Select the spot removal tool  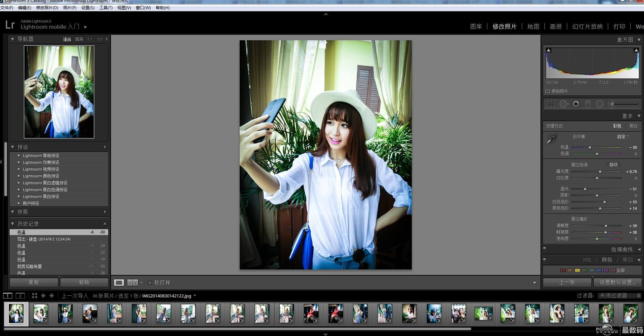click(563, 104)
